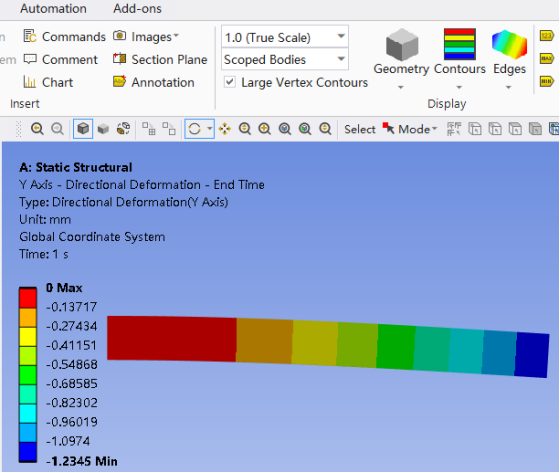Expand the Scoped Bodies dropdown
The image size is (560, 473).
pyautogui.click(x=285, y=59)
